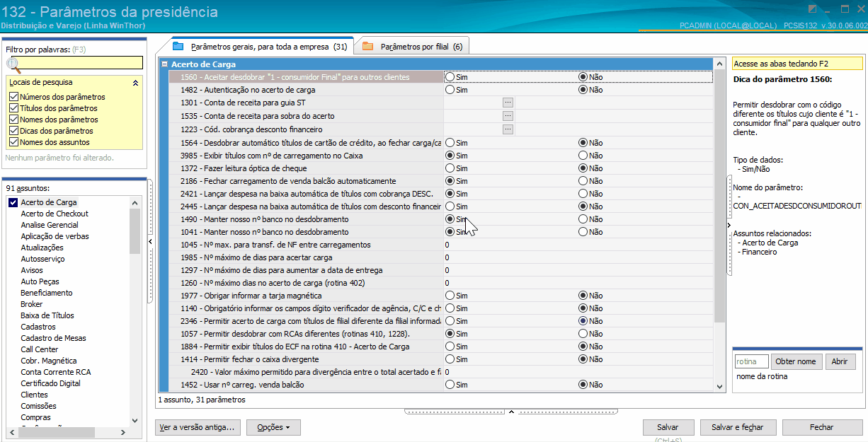Click Acesse as abas teclando F2 hint
The image size is (868, 442).
tap(797, 63)
